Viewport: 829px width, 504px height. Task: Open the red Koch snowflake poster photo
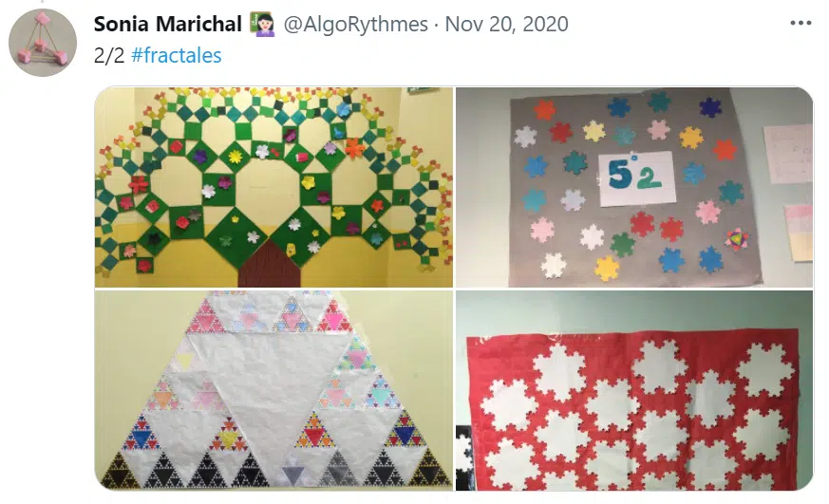[634, 390]
